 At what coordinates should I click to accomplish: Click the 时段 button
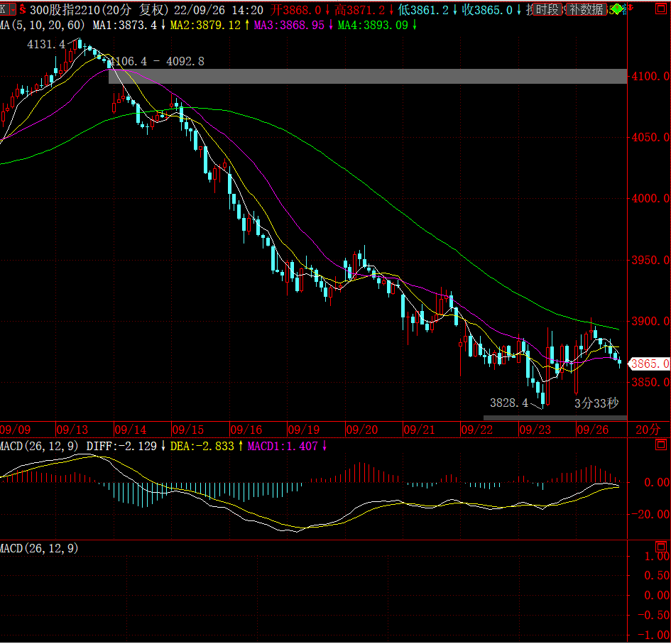[x=547, y=9]
